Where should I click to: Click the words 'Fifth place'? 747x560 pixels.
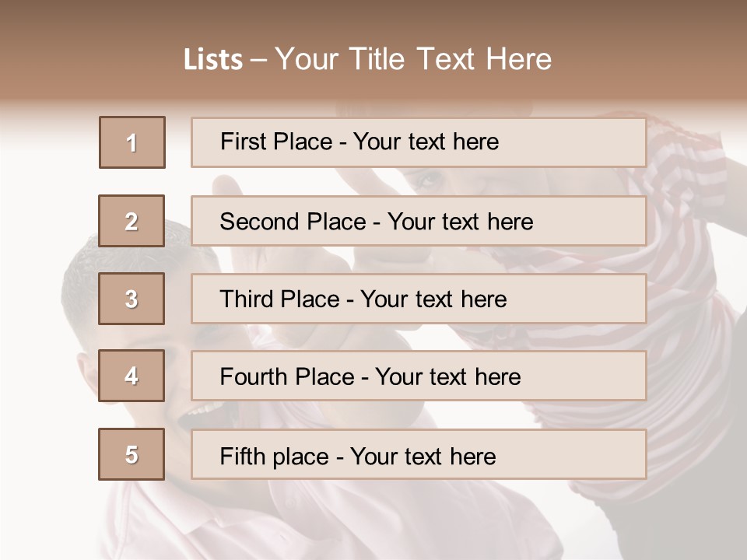pos(275,457)
